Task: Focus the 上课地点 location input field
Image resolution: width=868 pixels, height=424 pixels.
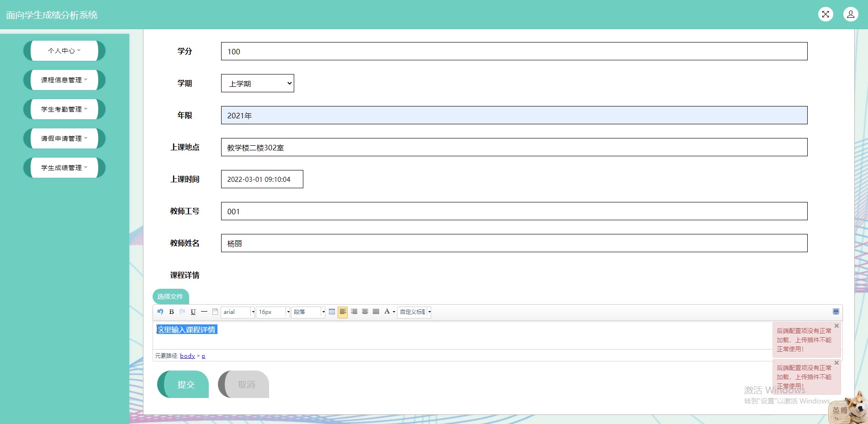Action: coord(514,147)
